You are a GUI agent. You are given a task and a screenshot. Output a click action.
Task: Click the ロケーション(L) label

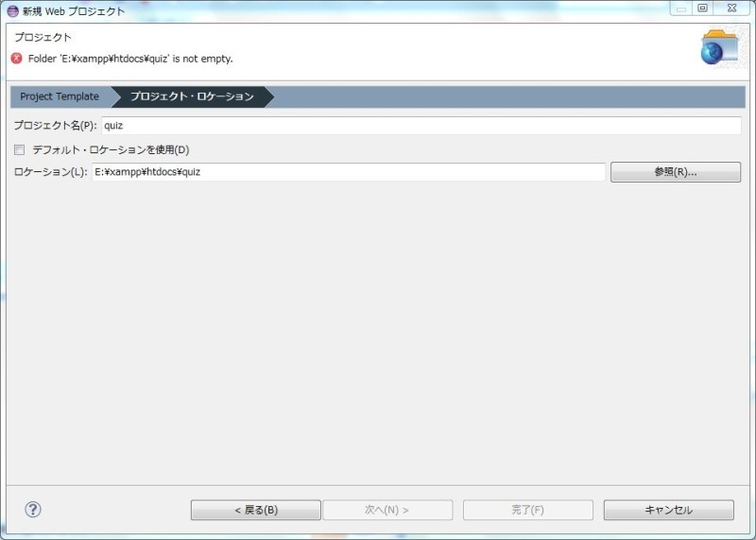point(51,172)
